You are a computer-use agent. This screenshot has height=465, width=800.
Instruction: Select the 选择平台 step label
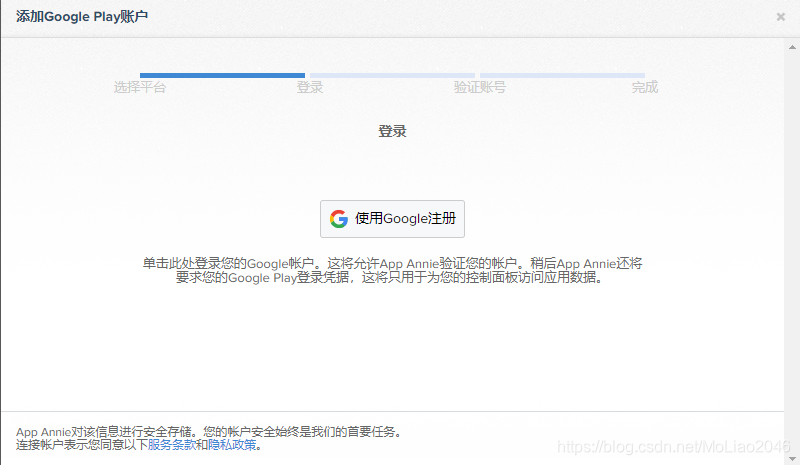coord(140,87)
